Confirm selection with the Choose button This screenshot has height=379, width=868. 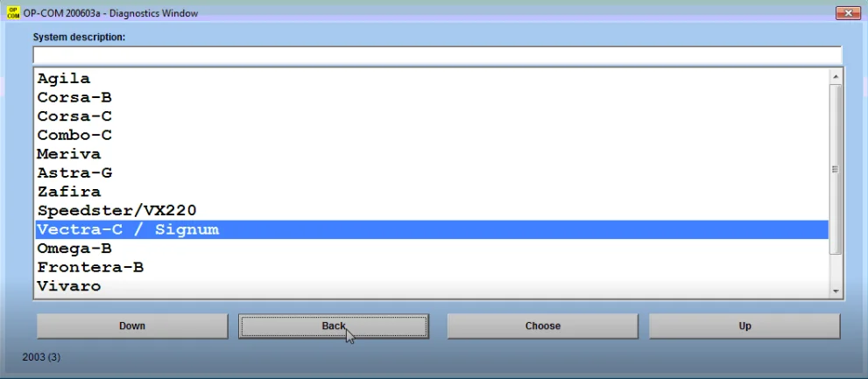coord(542,326)
